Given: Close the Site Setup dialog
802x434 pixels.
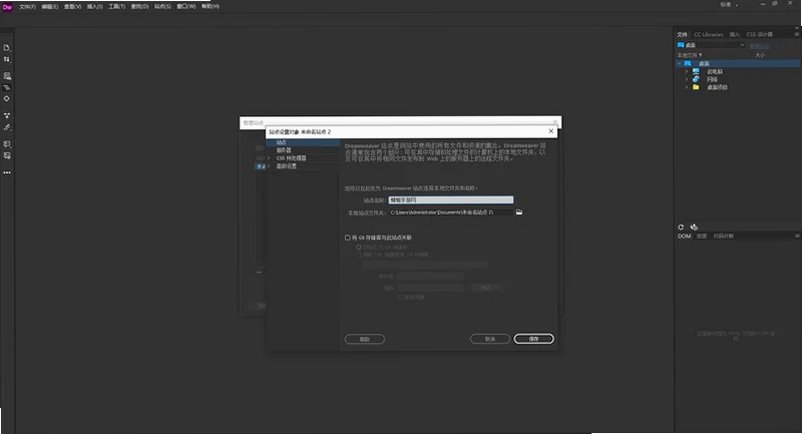Looking at the screenshot, I should (551, 131).
